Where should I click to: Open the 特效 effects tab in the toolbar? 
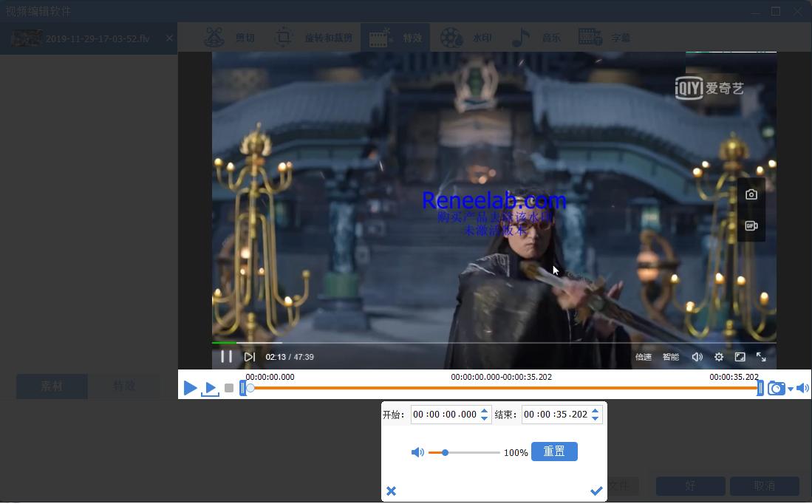pyautogui.click(x=395, y=38)
